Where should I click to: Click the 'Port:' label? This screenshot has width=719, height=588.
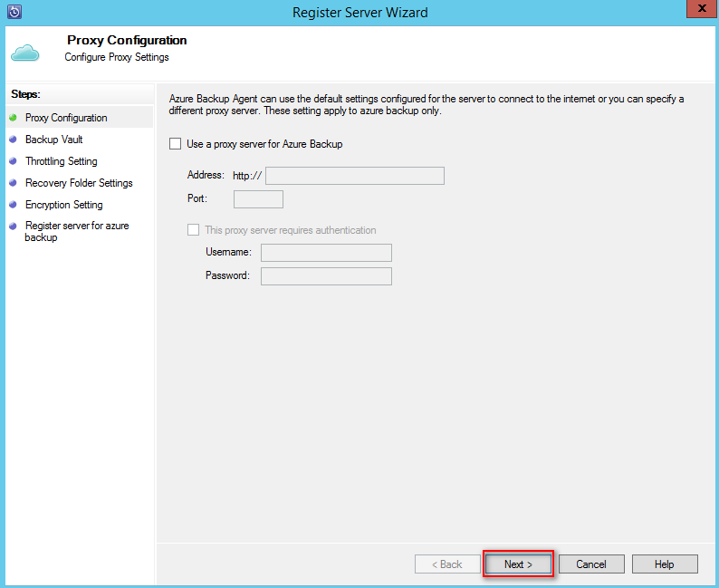click(197, 198)
